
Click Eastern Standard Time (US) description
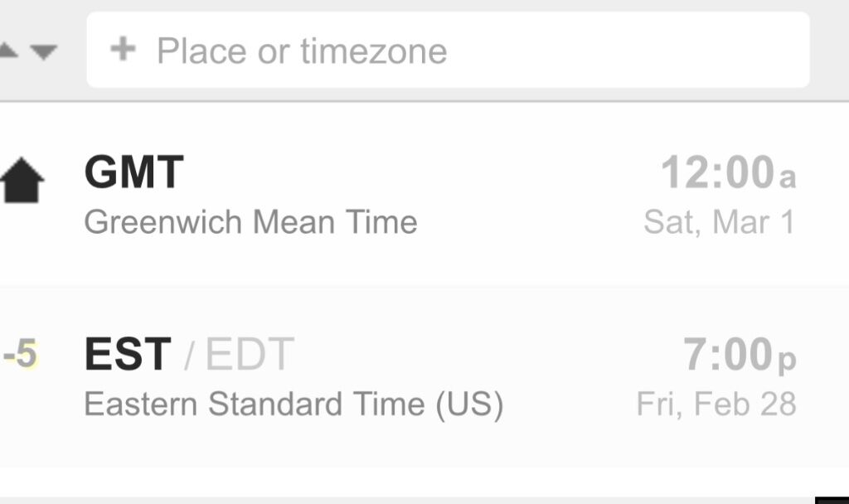tap(294, 405)
